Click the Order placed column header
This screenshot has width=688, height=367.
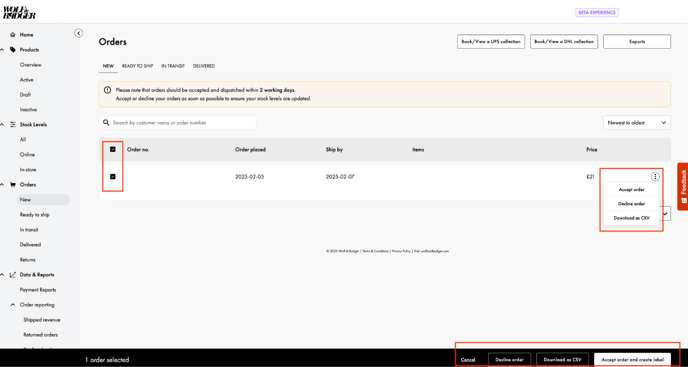[250, 150]
